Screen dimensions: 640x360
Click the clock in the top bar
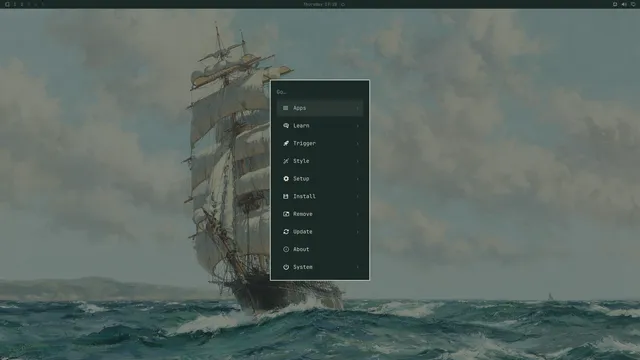[320, 4]
